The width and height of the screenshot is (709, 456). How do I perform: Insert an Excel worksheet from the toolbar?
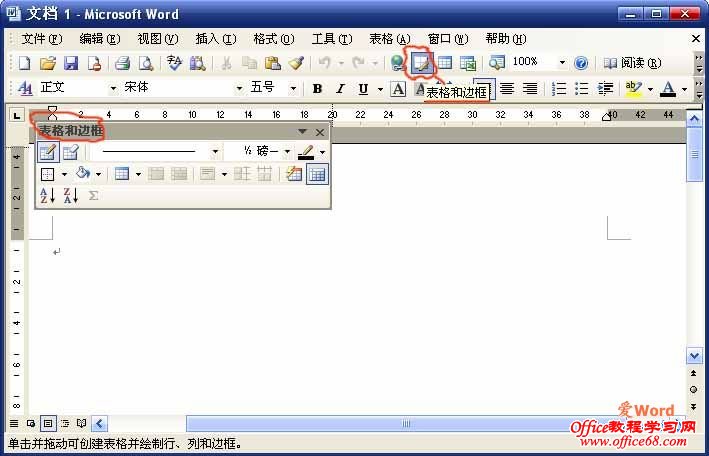pos(468,63)
